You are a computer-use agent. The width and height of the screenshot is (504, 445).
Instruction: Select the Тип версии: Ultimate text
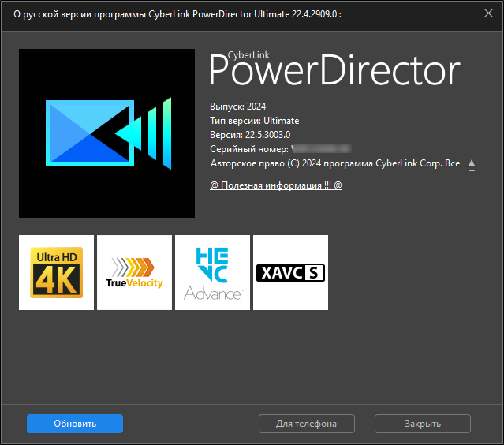click(254, 121)
